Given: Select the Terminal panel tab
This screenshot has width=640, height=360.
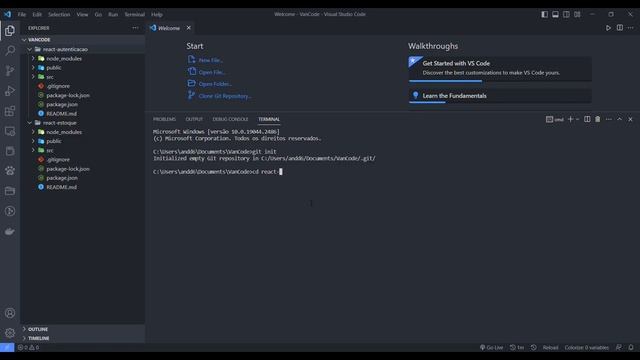Looking at the screenshot, I should click(x=269, y=119).
